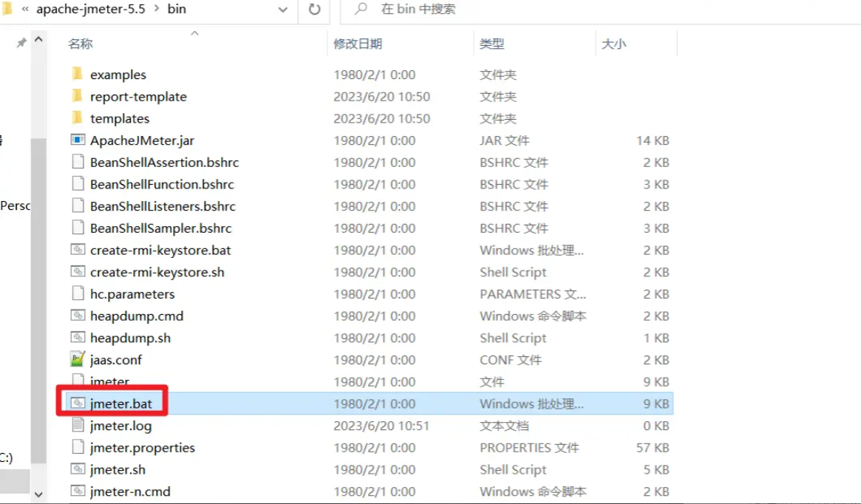Sort by 类型 column header
The height and width of the screenshot is (504, 861).
coord(491,44)
